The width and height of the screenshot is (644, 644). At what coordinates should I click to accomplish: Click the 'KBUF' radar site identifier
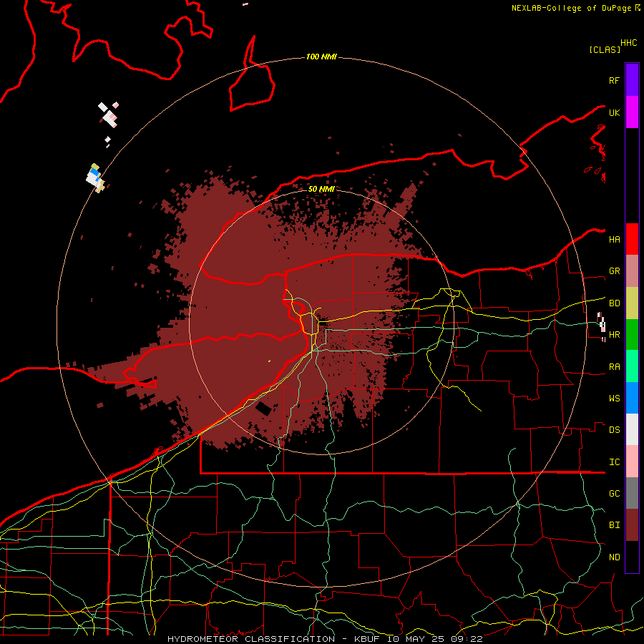click(366, 639)
